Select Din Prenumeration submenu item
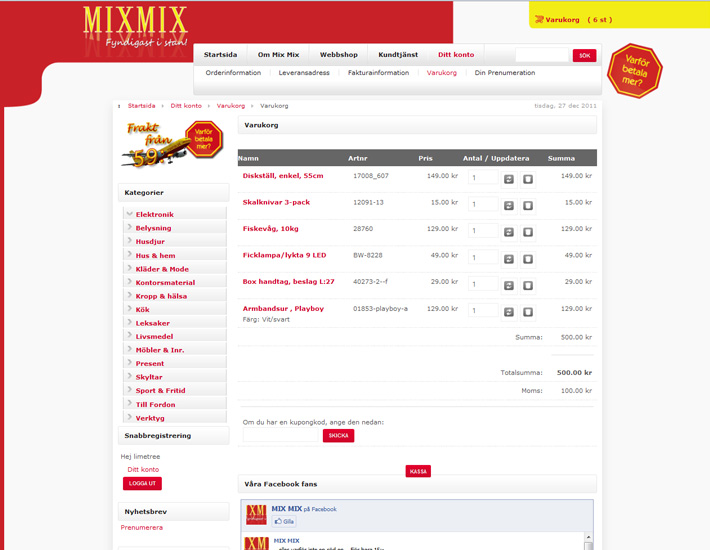The height and width of the screenshot is (550, 710). pos(504,72)
